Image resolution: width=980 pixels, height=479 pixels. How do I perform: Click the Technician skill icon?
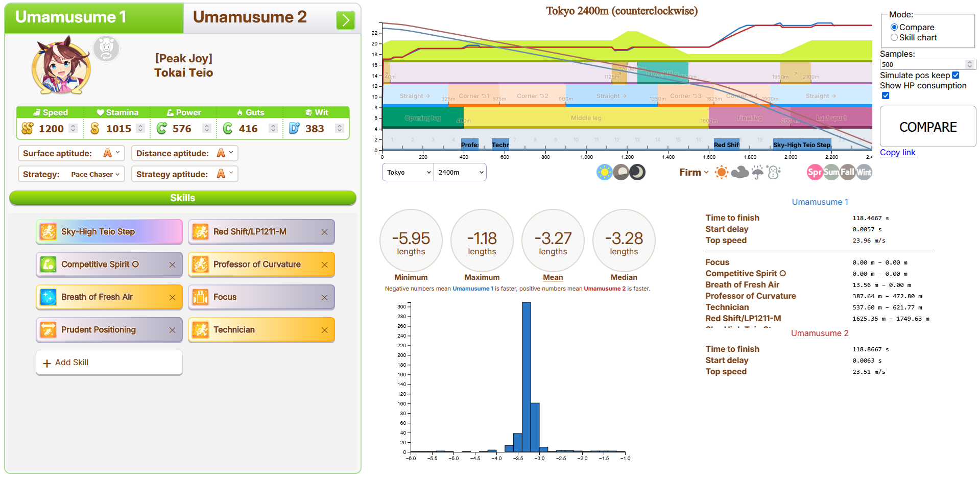pos(200,329)
